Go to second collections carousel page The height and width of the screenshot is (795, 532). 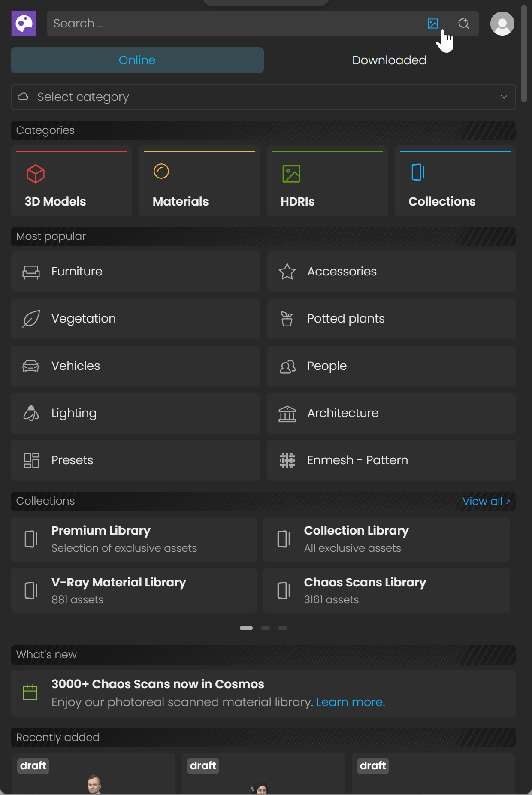[266, 628]
